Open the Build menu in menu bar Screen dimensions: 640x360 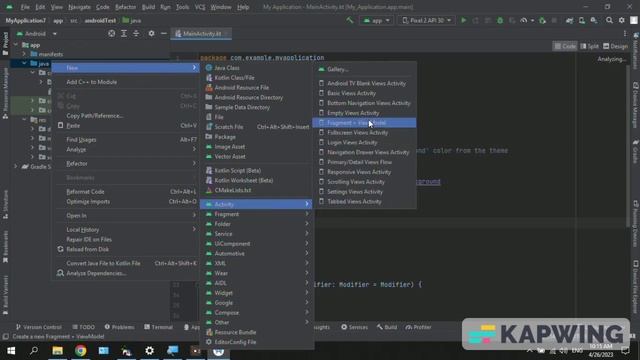coord(148,7)
